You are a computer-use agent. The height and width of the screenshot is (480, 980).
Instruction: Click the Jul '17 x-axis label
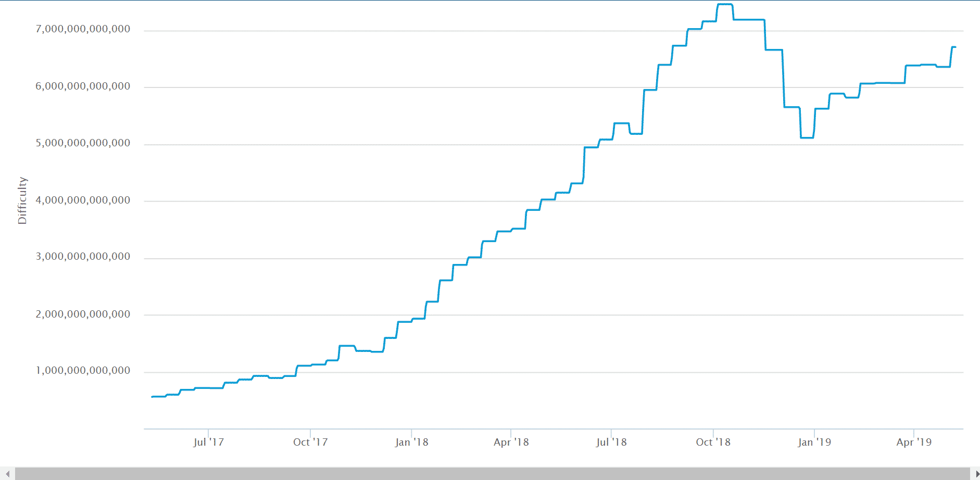(208, 442)
